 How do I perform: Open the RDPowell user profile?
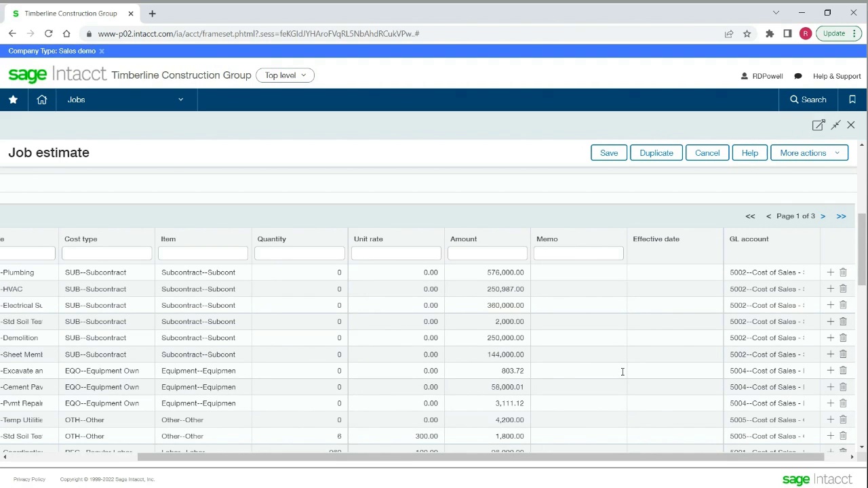(762, 76)
